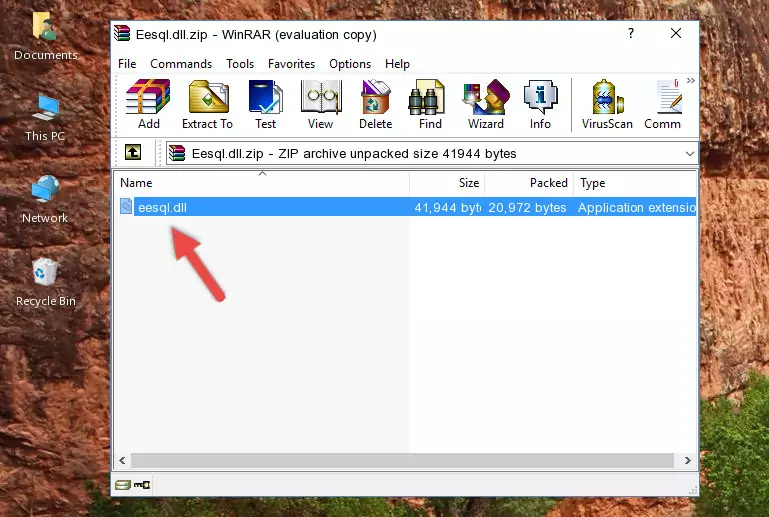
Task: Click the Application extension type cell
Action: point(637,207)
